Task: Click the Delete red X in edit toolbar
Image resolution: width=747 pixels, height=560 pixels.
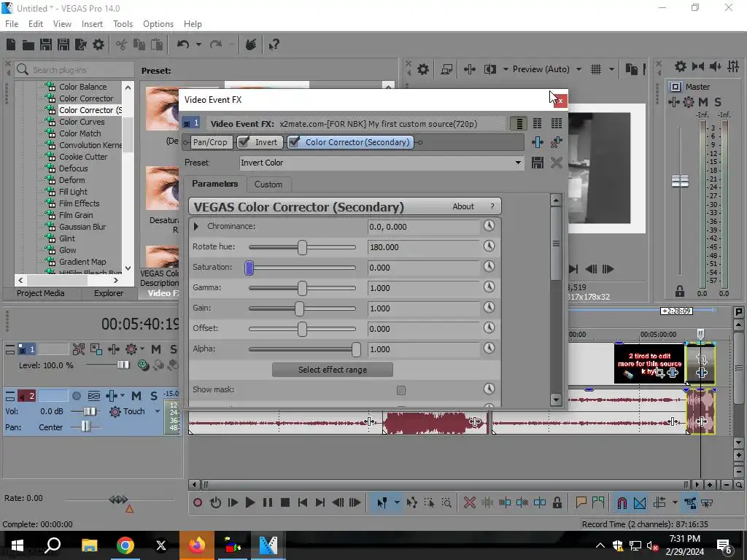Action: (x=470, y=502)
